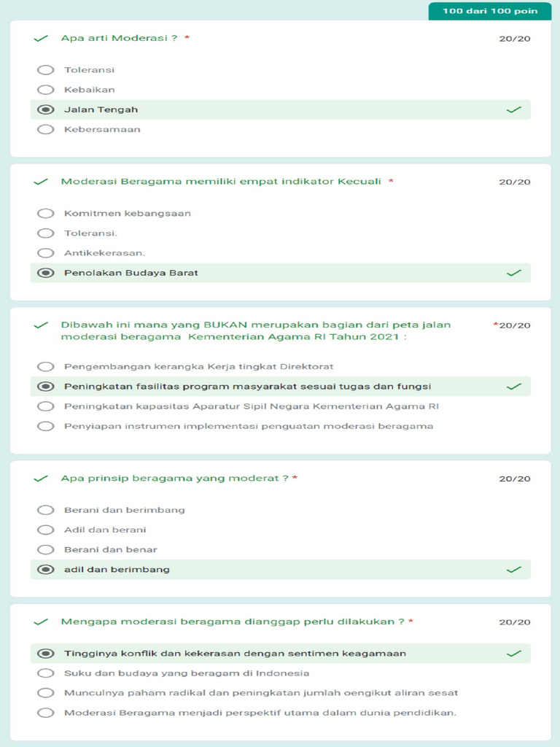Click the checkmark on "adil dan berimbang" row
Screen dimensions: 560x747
pyautogui.click(x=514, y=569)
